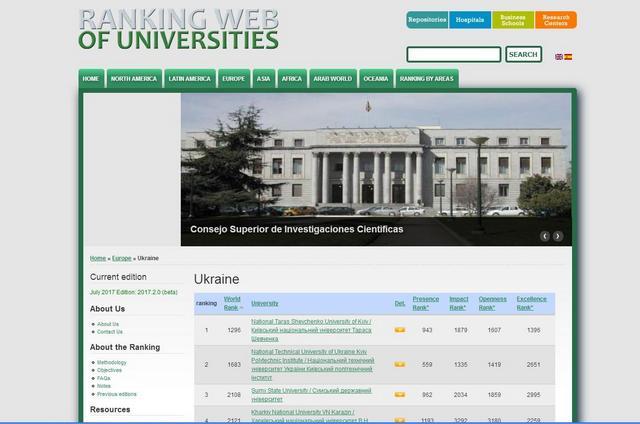Open Kharkiv National University VN Karazin link
This screenshot has width=640, height=424.
tap(310, 416)
